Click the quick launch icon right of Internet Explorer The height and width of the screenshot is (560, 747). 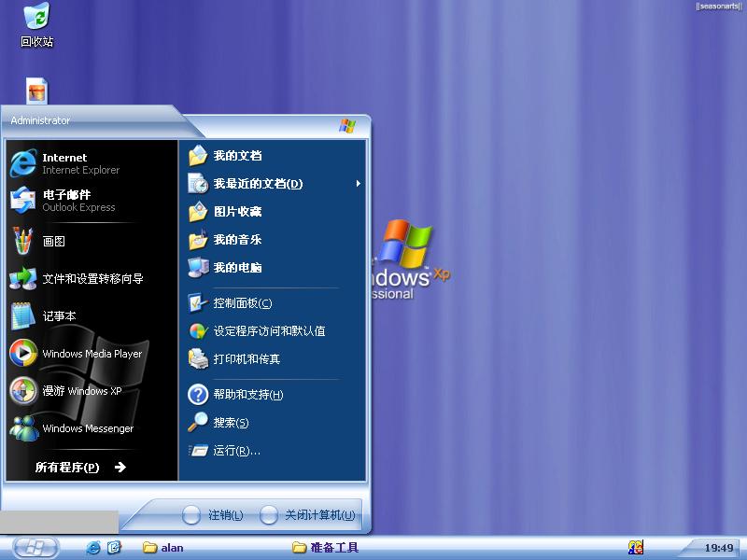pos(114,548)
